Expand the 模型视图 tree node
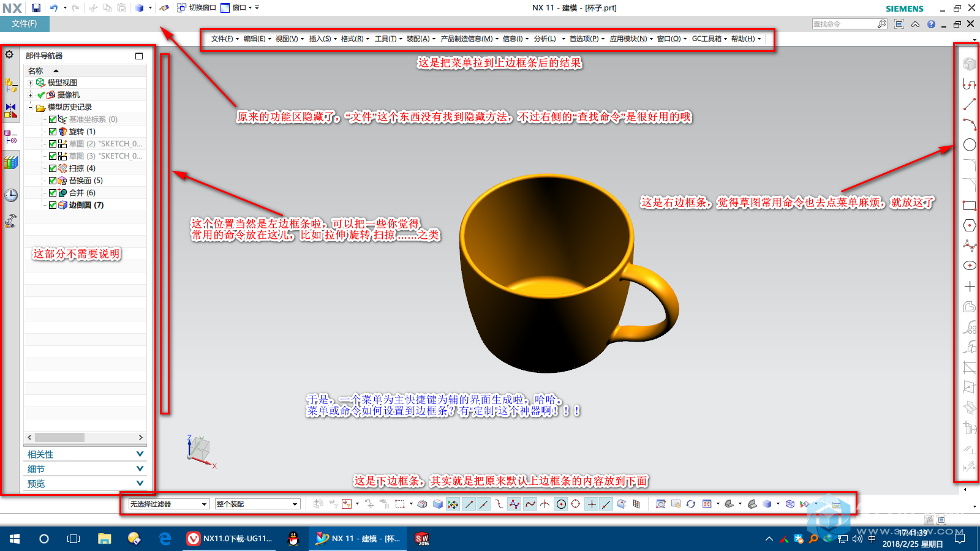This screenshot has height=551, width=980. (x=30, y=83)
